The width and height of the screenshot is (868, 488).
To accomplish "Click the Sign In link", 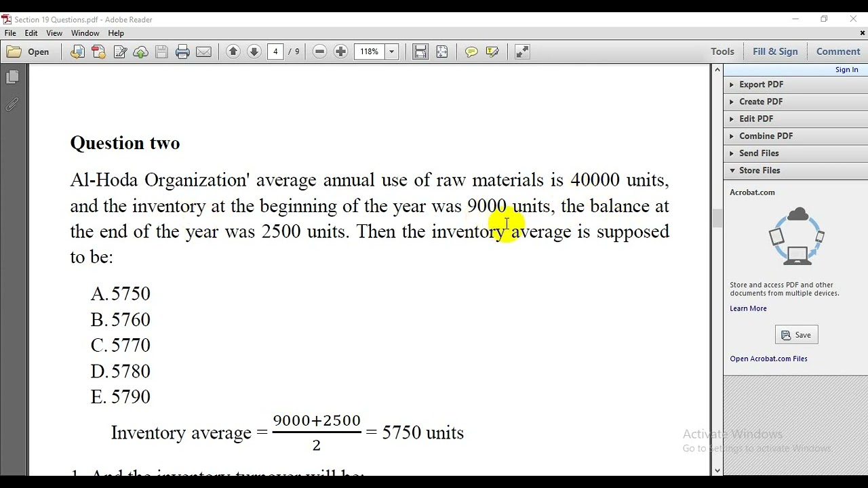I will 846,70.
